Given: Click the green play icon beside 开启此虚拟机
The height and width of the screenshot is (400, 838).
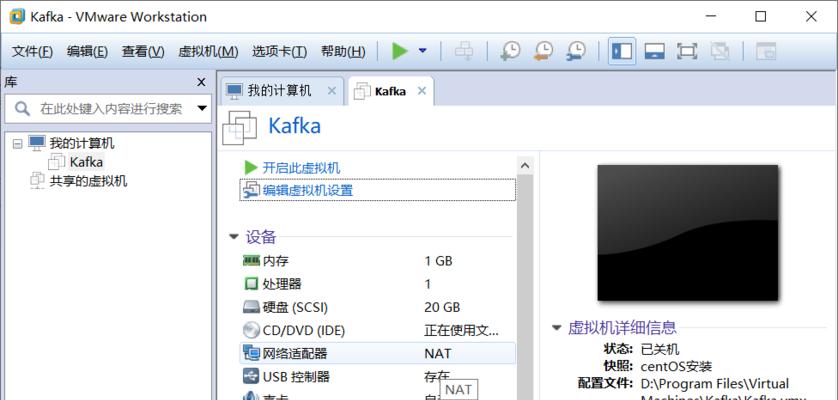Looking at the screenshot, I should click(x=251, y=167).
